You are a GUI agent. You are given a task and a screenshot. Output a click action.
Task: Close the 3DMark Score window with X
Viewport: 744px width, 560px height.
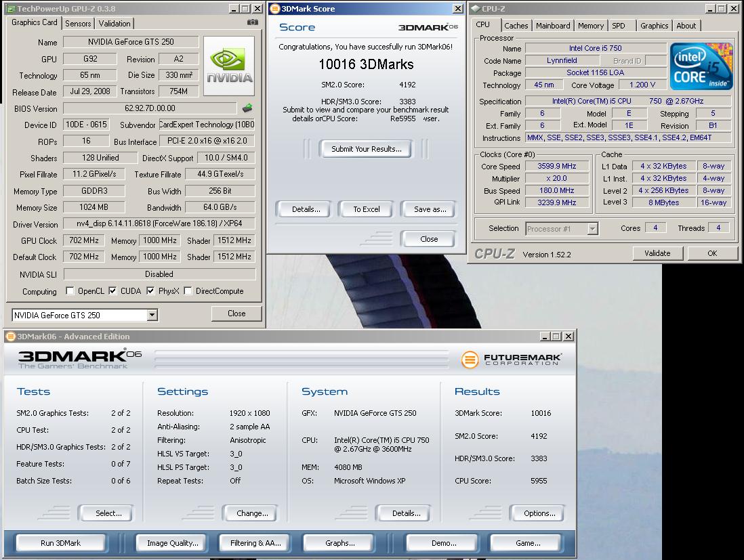458,9
